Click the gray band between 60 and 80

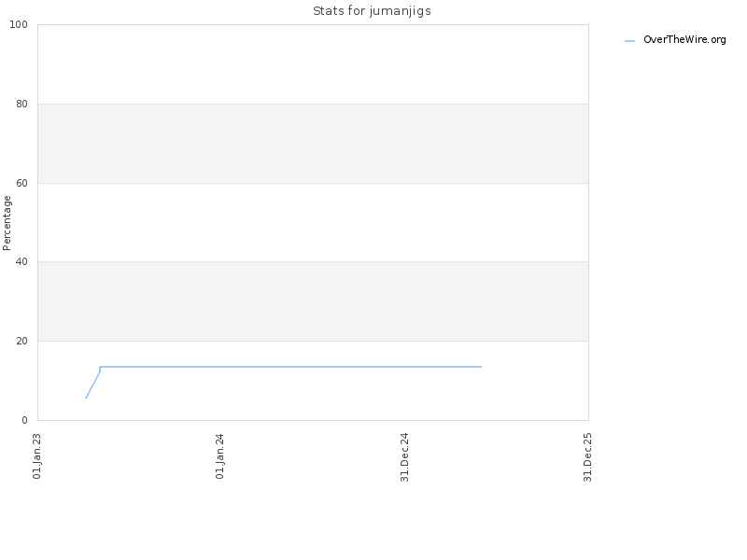pyautogui.click(x=313, y=144)
